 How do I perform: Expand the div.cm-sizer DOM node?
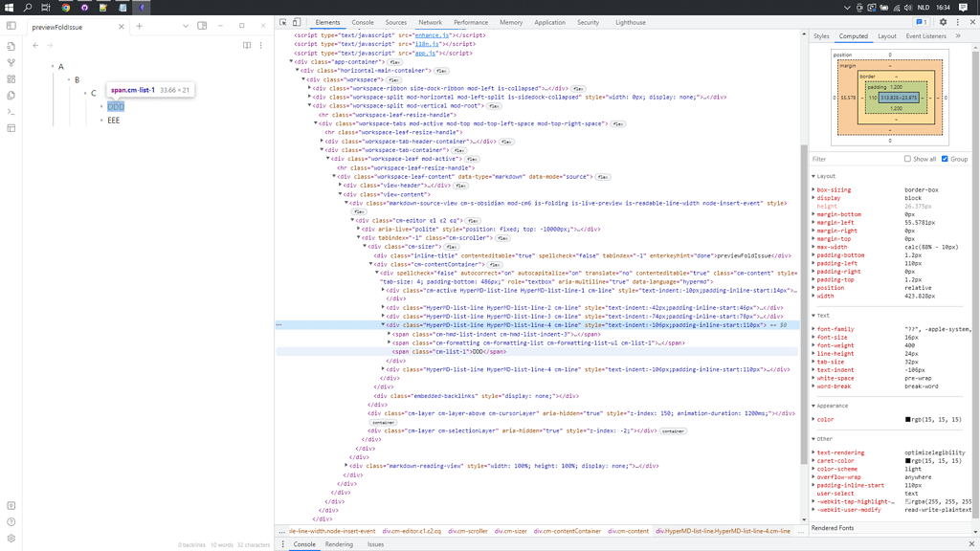[364, 246]
